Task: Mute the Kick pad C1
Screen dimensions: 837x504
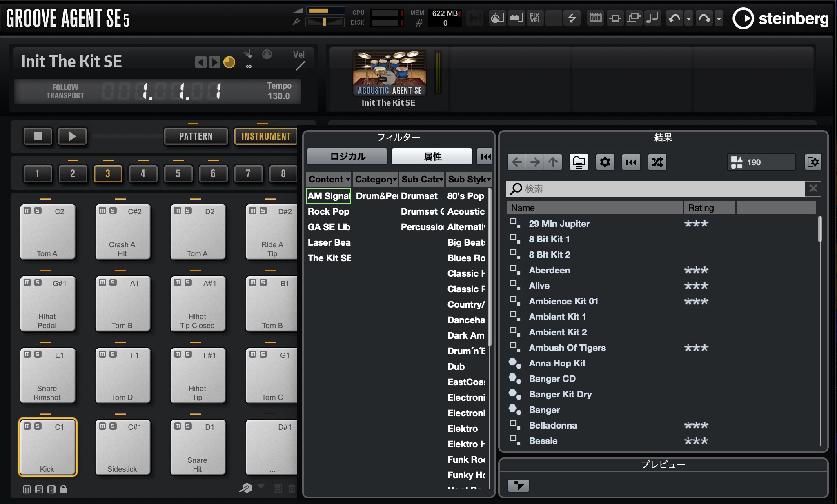Action: (x=27, y=426)
